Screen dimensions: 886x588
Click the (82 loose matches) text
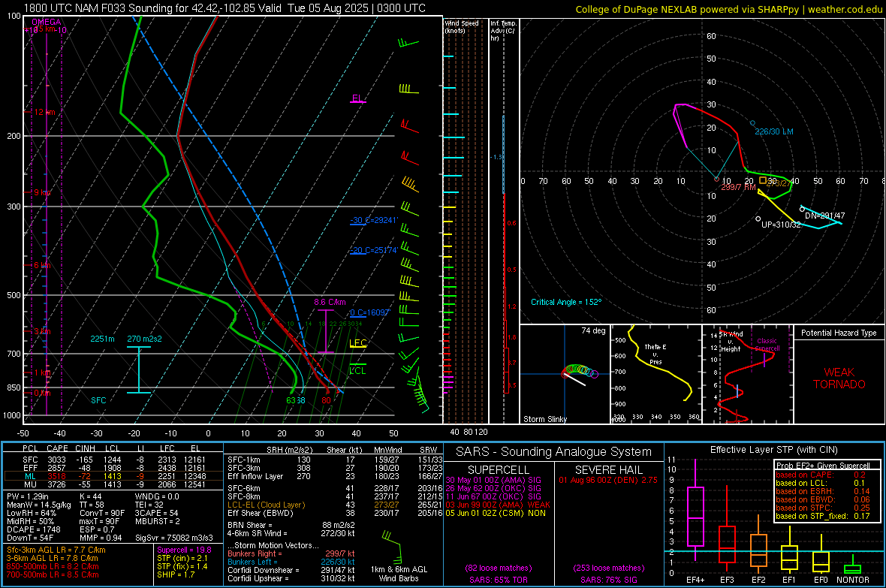(x=498, y=568)
